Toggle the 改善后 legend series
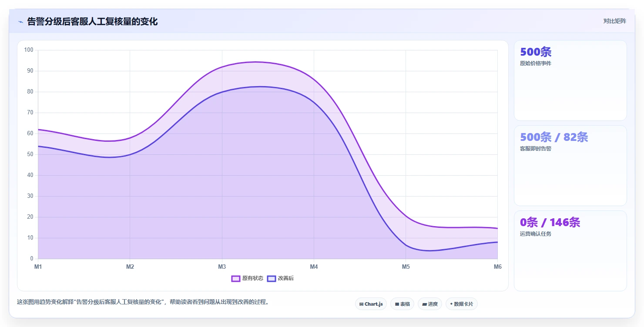The image size is (644, 327). pyautogui.click(x=280, y=278)
